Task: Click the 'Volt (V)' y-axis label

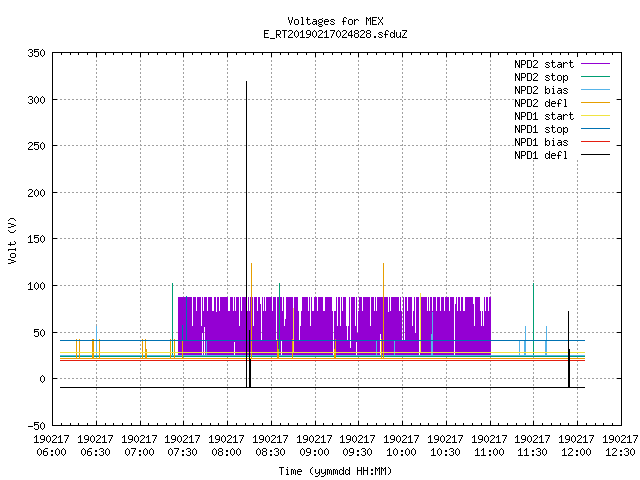Action: (x=13, y=240)
